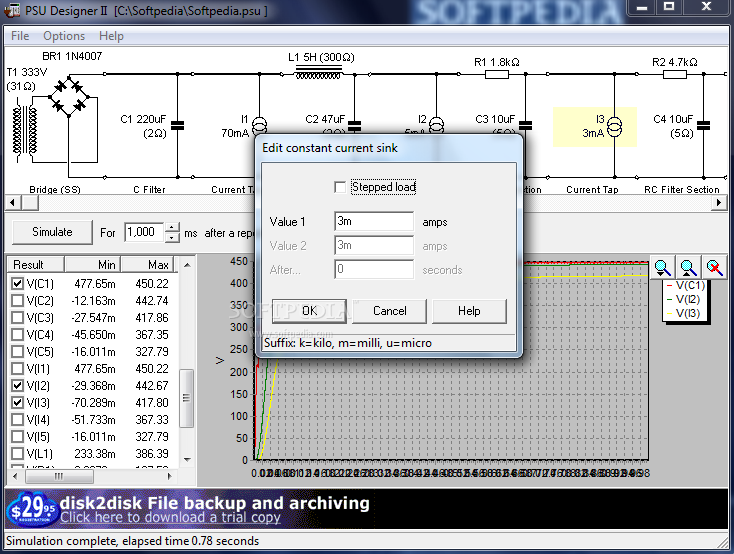Click results vertical scrollbar thumb
This screenshot has height=554, width=734.
[187, 398]
